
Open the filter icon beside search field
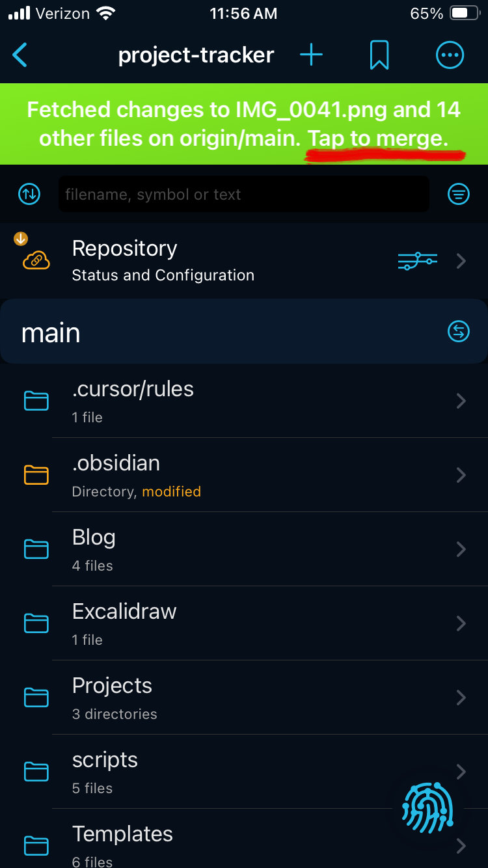pos(459,194)
